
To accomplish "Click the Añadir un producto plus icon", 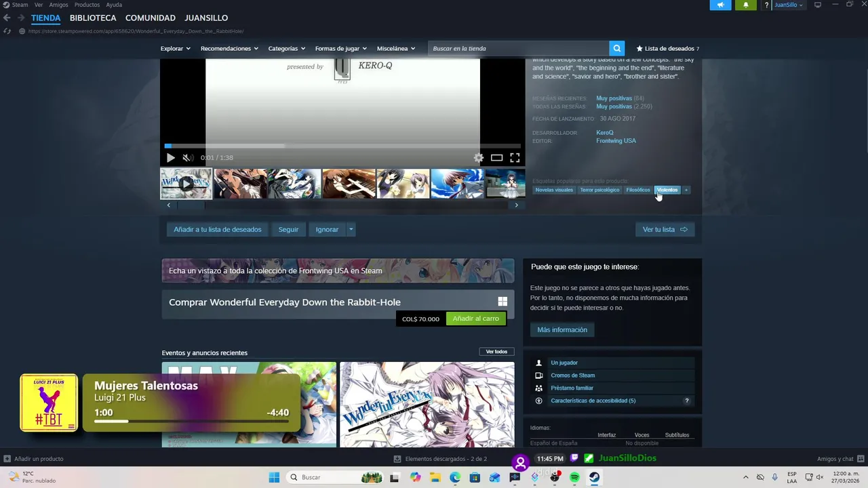I will click(7, 459).
